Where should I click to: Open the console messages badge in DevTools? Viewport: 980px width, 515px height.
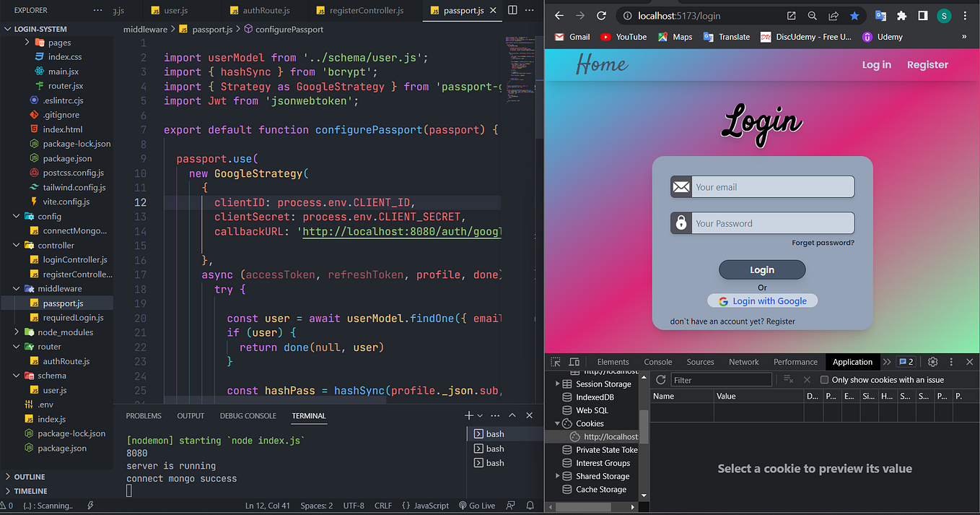click(x=904, y=361)
